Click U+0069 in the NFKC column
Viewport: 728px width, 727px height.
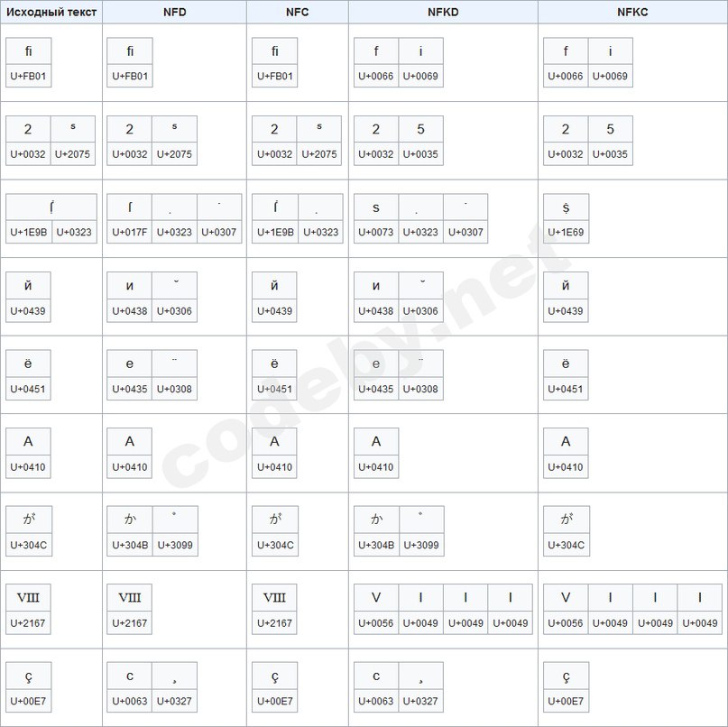coord(610,76)
